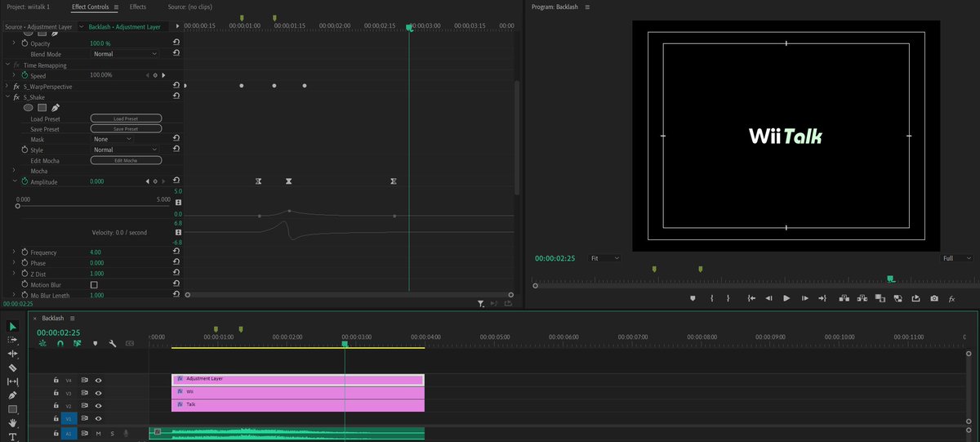Viewport: 980px width, 442px height.
Task: Toggle lock on track V4
Action: [x=56, y=380]
